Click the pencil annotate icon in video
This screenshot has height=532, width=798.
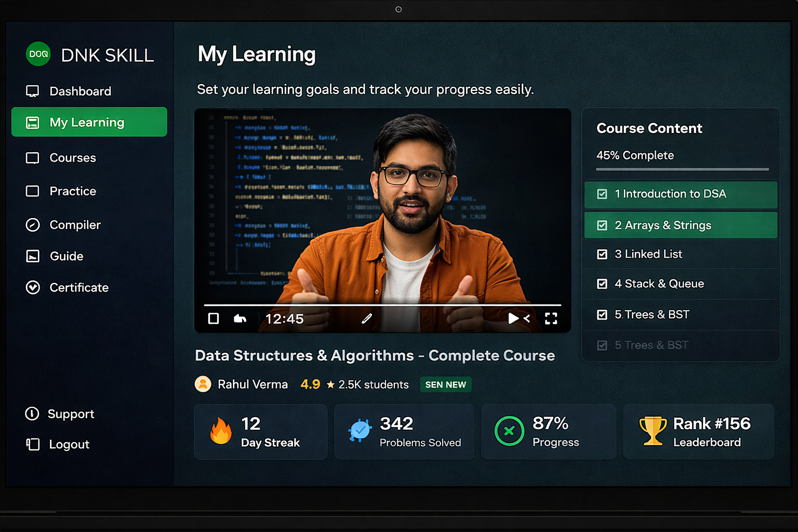367,318
